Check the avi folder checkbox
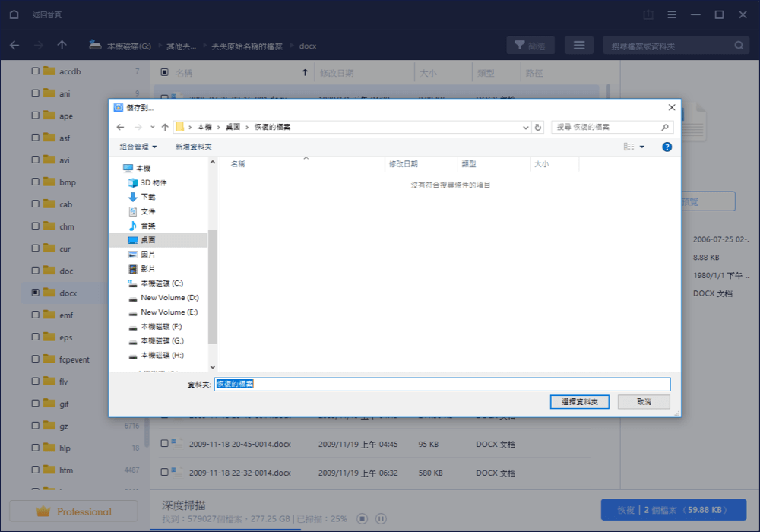This screenshot has width=760, height=532. (x=36, y=160)
